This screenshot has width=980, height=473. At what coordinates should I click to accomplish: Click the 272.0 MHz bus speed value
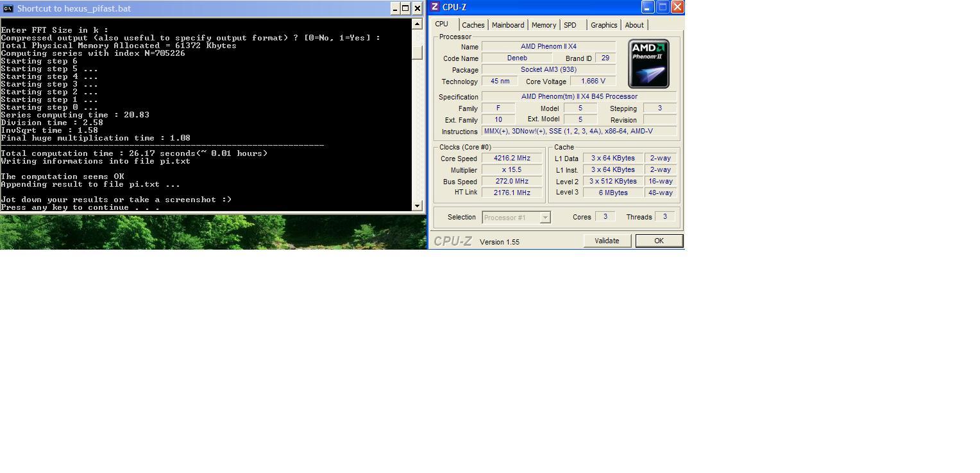coord(512,181)
